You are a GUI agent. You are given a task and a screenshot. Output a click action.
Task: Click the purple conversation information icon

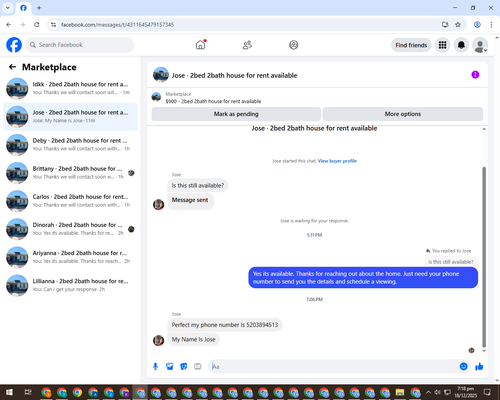point(475,75)
